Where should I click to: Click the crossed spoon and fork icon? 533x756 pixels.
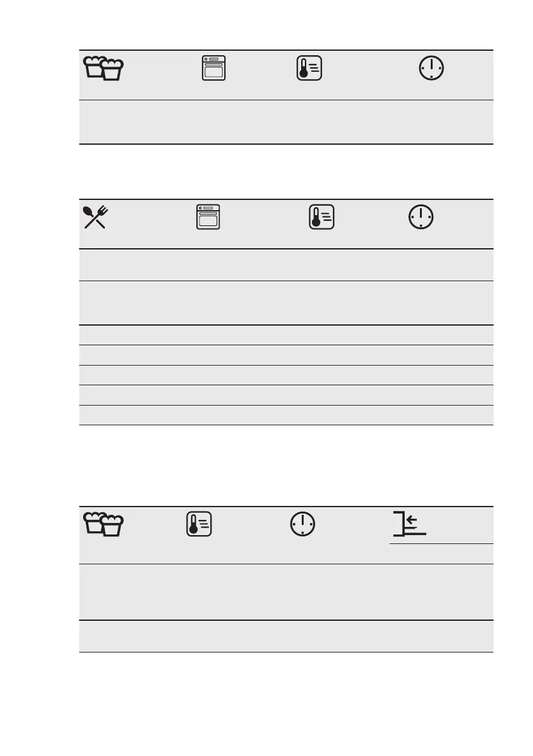(x=95, y=217)
